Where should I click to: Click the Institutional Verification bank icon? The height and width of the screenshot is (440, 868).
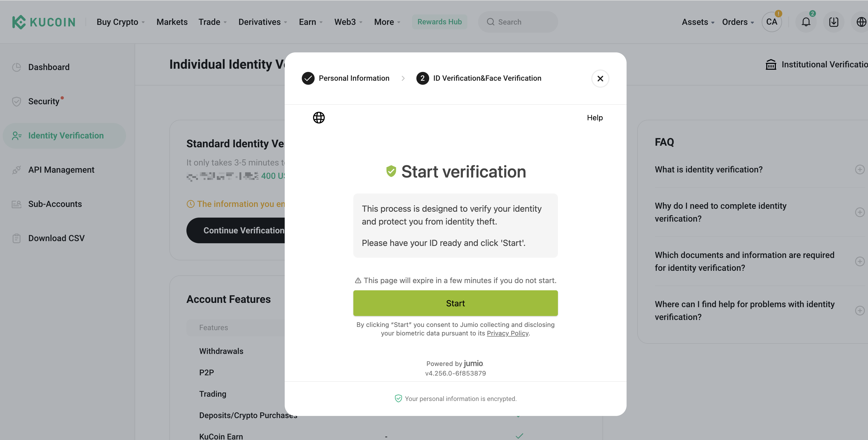[771, 64]
